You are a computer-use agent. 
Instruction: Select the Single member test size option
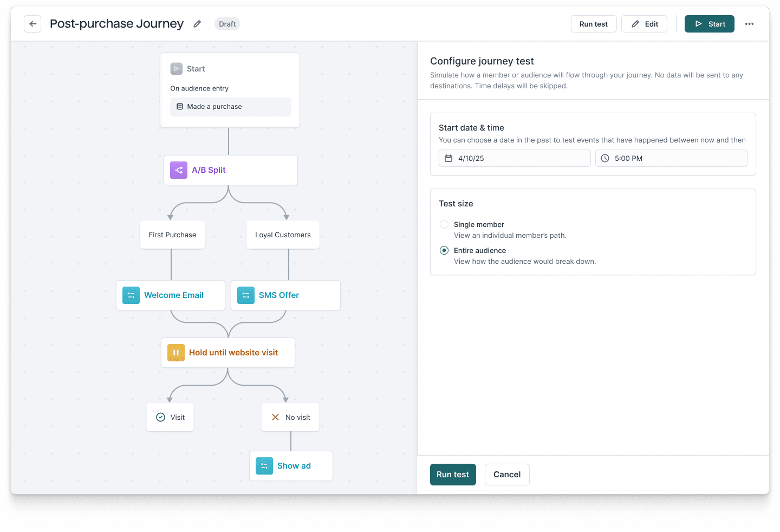pyautogui.click(x=444, y=224)
